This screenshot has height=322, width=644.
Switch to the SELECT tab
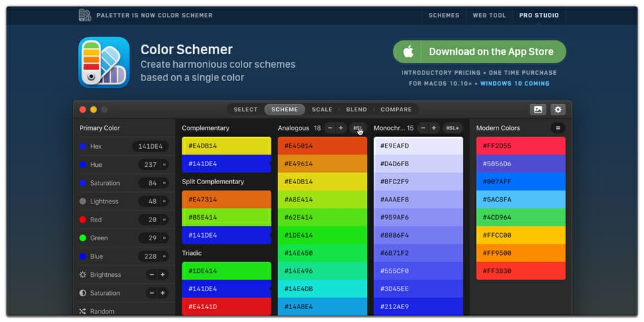tap(245, 109)
